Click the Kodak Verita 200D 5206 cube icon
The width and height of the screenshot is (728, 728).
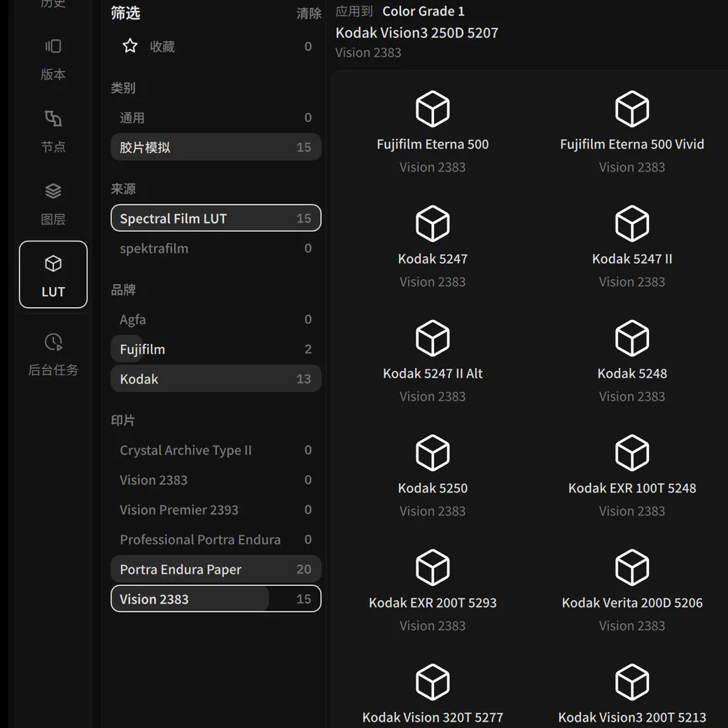point(632,568)
